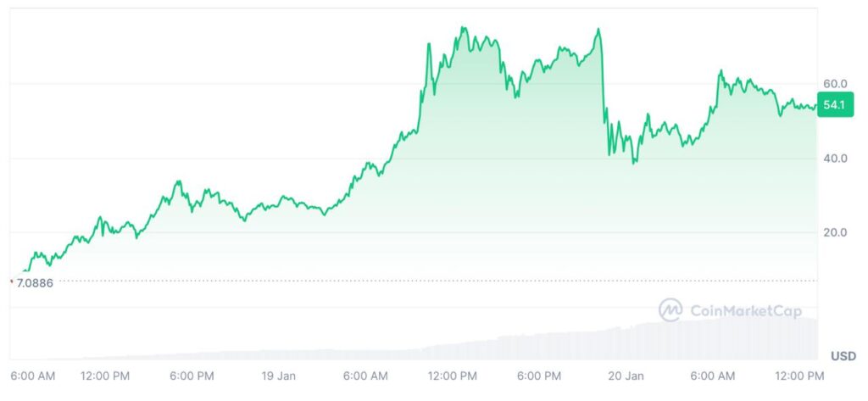The image size is (868, 401).
Task: Select the 6:00 PM tick before 19 Jan
Action: 192,376
